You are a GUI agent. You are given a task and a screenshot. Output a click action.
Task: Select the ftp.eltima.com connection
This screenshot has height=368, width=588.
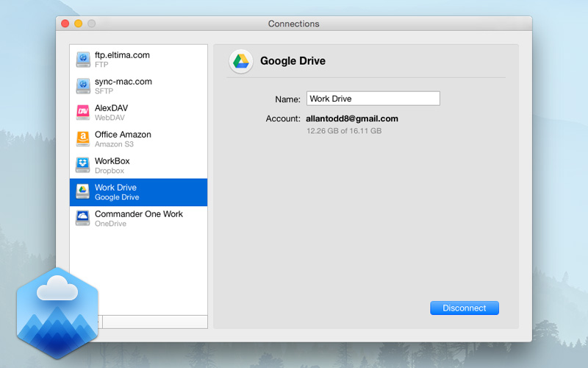point(138,60)
